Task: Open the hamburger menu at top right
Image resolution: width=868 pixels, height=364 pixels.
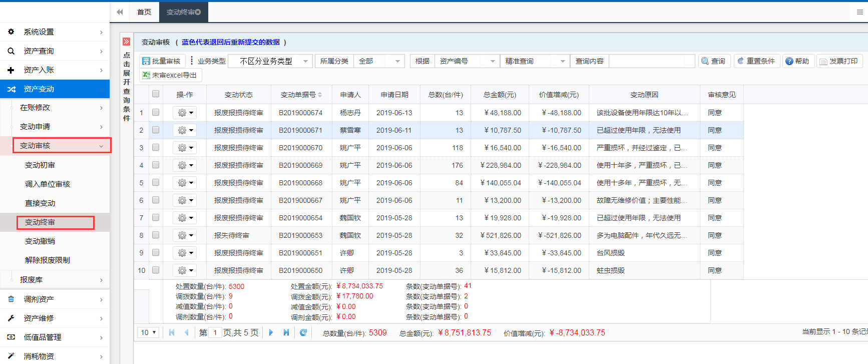Action: (x=859, y=12)
